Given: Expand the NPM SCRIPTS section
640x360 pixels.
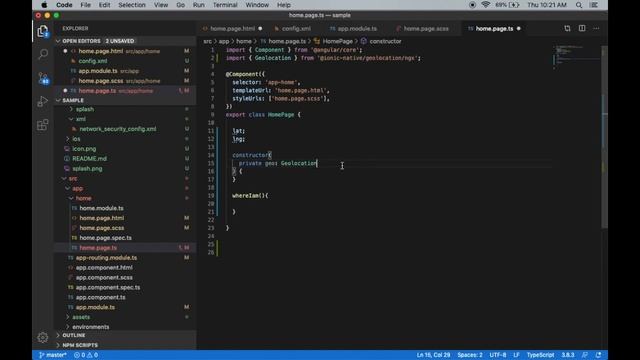Looking at the screenshot, I should pos(125,345).
